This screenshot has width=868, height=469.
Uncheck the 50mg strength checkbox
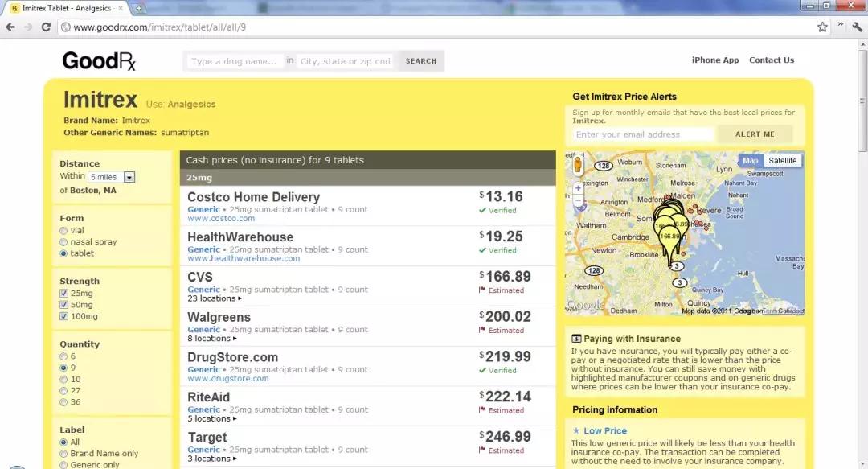coord(63,305)
